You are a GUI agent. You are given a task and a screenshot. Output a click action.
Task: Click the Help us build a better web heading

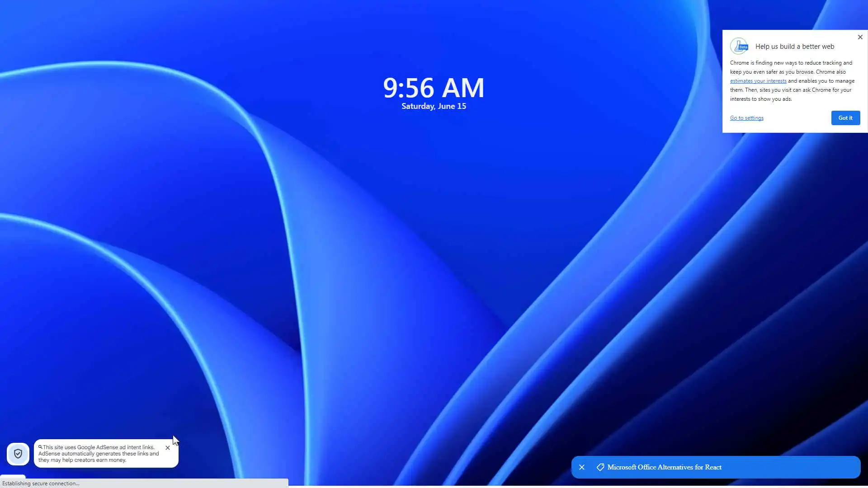pos(794,47)
